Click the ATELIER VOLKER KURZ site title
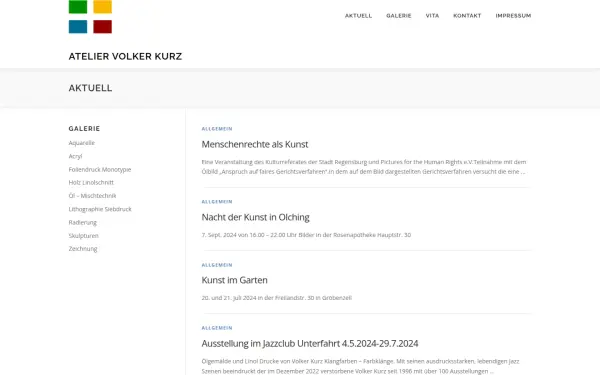The image size is (600, 375). [x=125, y=56]
